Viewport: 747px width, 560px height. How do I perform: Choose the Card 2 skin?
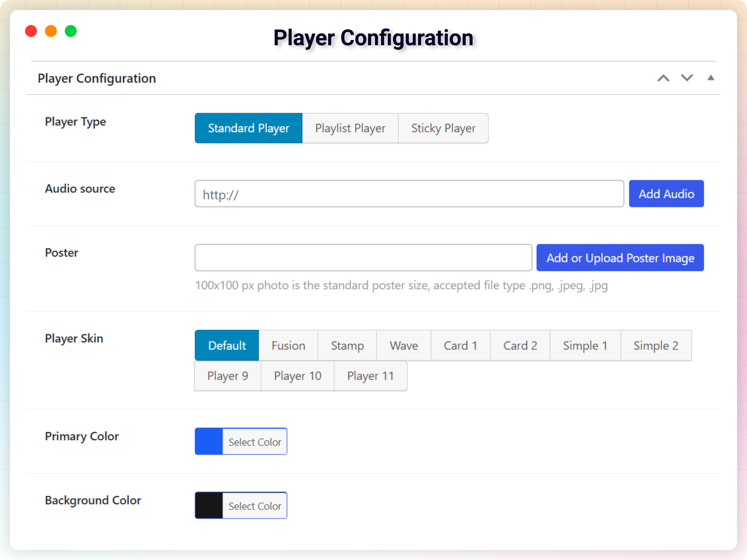pyautogui.click(x=520, y=346)
